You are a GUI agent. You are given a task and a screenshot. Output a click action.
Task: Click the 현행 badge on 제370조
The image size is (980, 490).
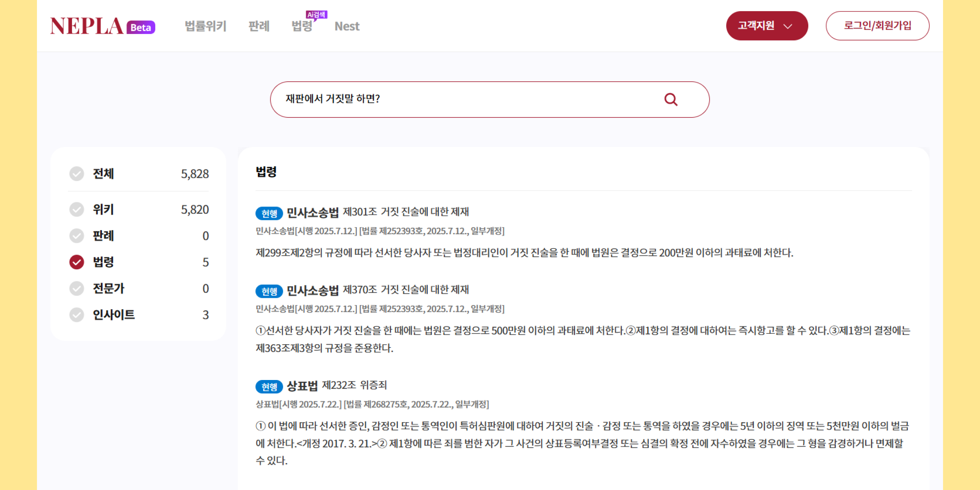(269, 291)
